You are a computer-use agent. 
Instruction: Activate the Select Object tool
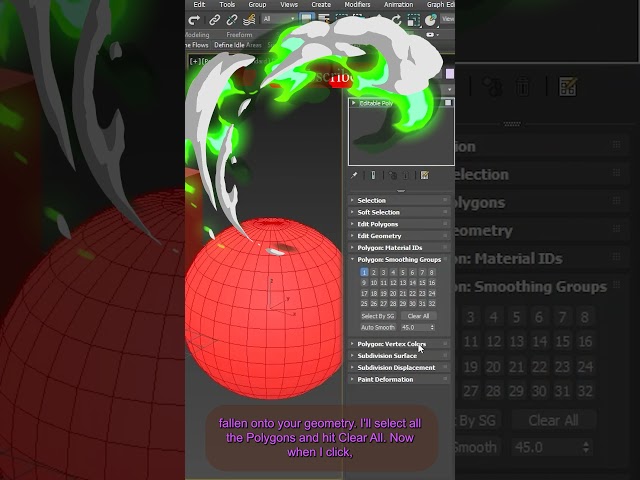(307, 19)
